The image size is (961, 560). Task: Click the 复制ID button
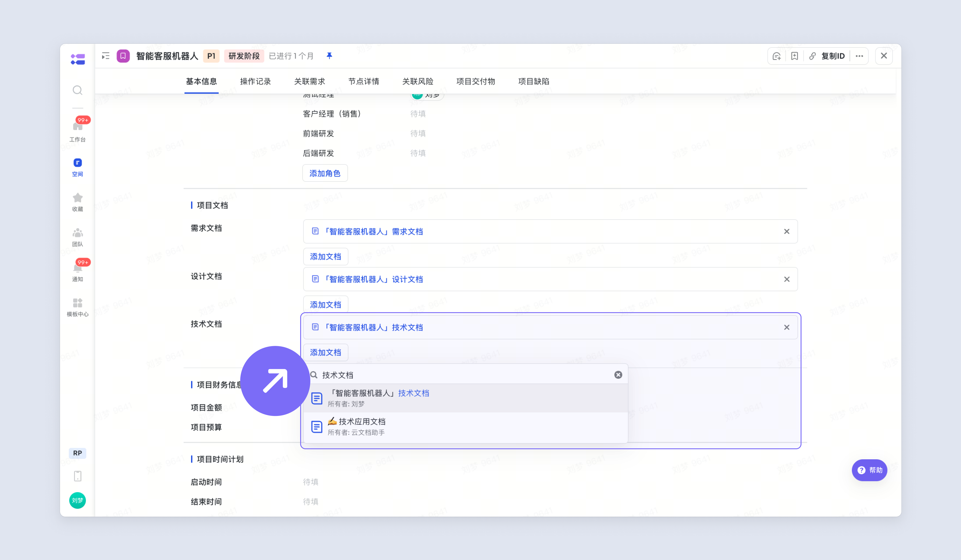click(833, 56)
